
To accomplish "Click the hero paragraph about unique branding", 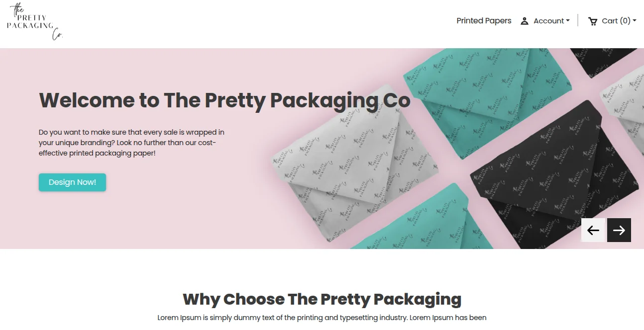I will [132, 143].
